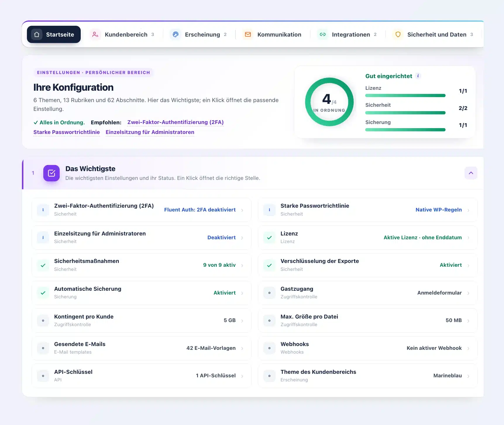The width and height of the screenshot is (504, 425).
Task: Open chevron of Max. Größe pro Datei row
Action: click(469, 321)
